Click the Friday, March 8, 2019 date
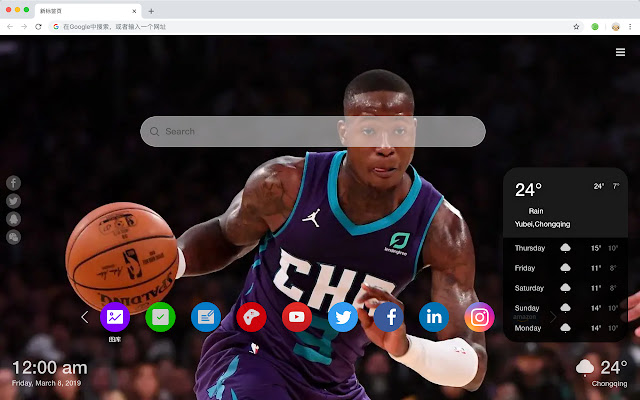Viewport: 640px width, 400px height. 47,383
